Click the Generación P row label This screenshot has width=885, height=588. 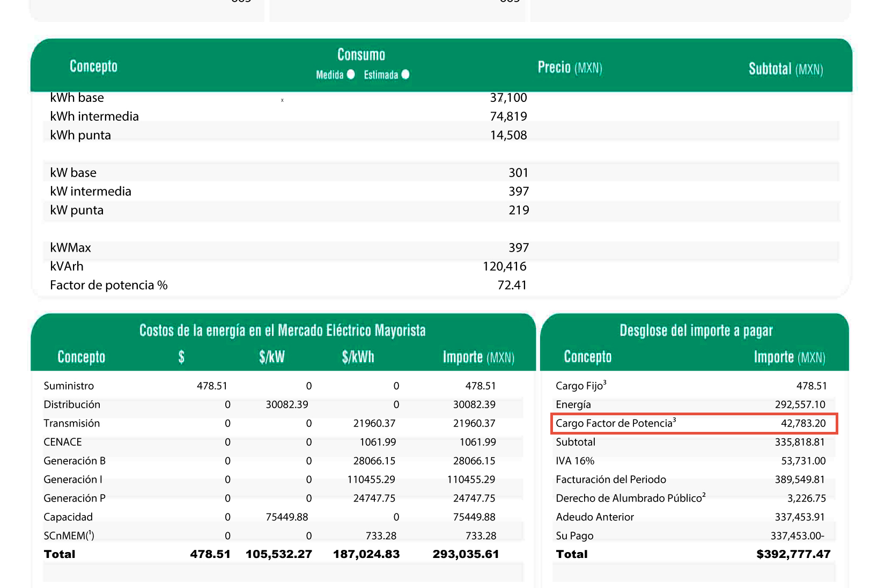coord(75,498)
